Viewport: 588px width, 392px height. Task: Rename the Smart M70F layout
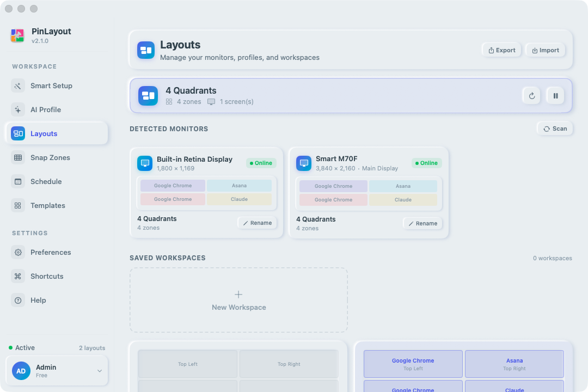click(x=422, y=223)
